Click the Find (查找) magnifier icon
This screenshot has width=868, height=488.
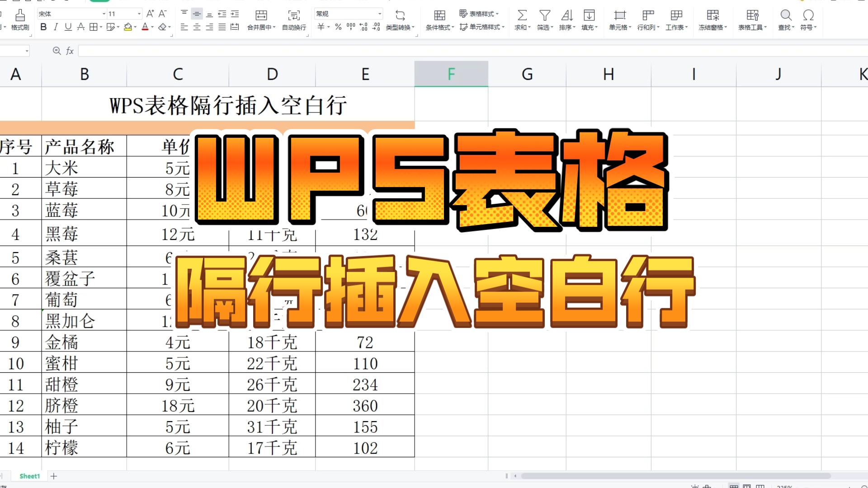[x=786, y=15]
